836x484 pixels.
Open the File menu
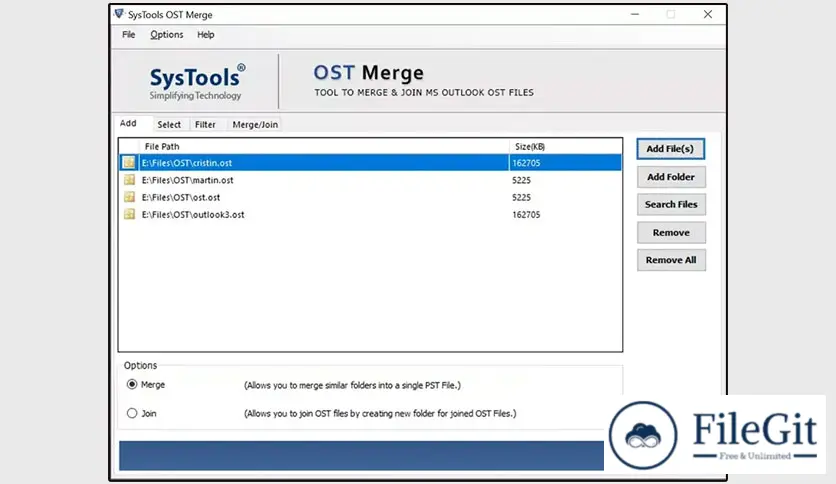(x=128, y=35)
